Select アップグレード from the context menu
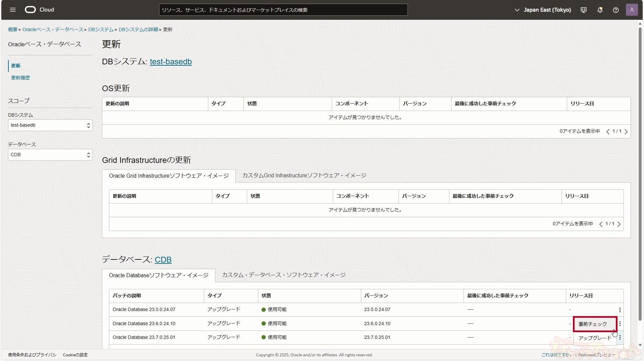The height and width of the screenshot is (361, 644). (x=595, y=338)
